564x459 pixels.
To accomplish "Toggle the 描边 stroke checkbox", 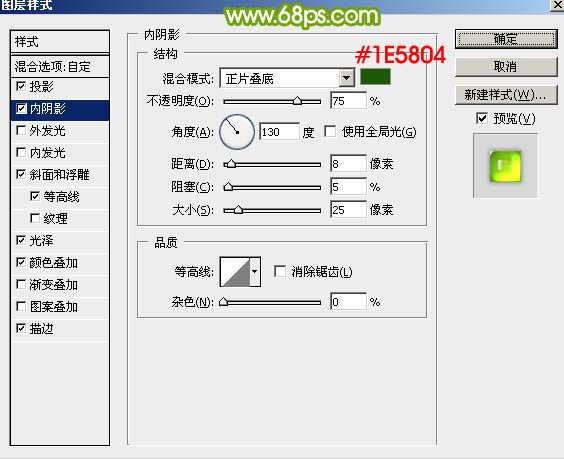I will (x=21, y=328).
